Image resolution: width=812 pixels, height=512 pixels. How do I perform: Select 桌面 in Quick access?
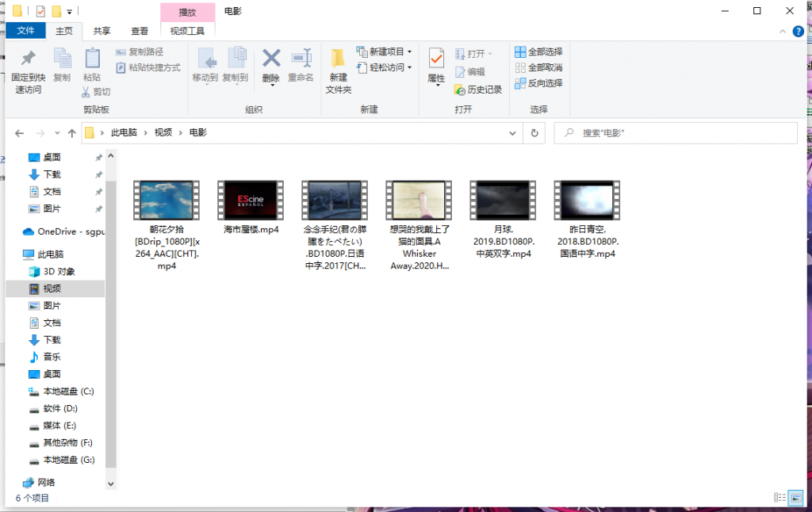[52, 158]
